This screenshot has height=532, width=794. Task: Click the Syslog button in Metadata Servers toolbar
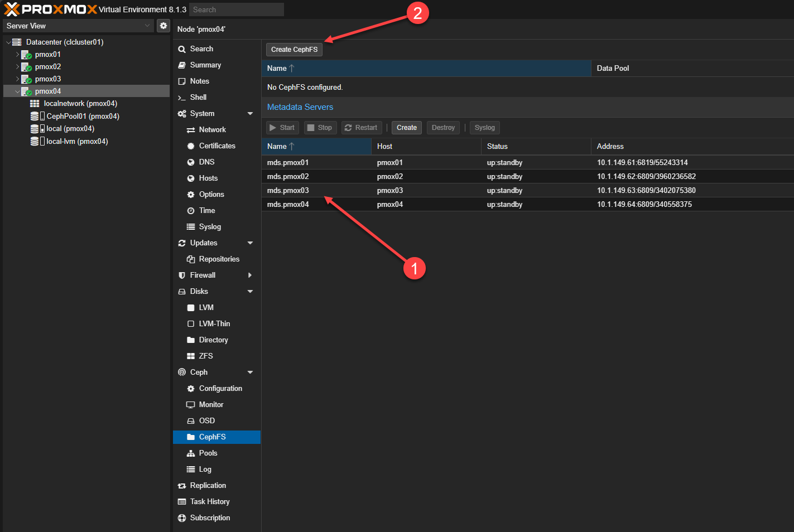484,128
